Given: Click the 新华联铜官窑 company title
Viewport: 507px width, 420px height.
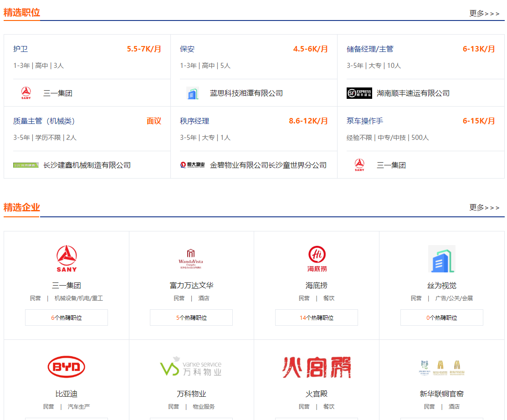Looking at the screenshot, I should 442,394.
